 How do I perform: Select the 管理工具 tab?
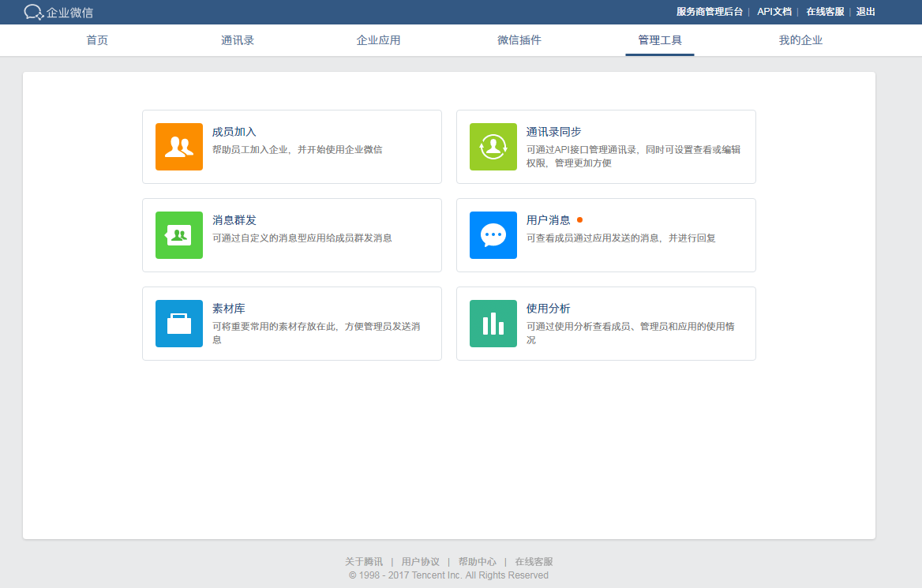[x=660, y=40]
